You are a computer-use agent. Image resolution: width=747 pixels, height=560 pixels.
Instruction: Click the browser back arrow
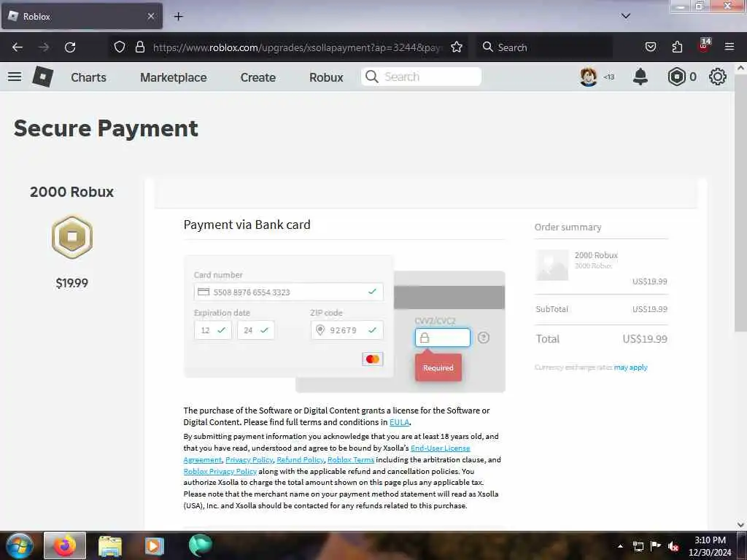point(18,47)
